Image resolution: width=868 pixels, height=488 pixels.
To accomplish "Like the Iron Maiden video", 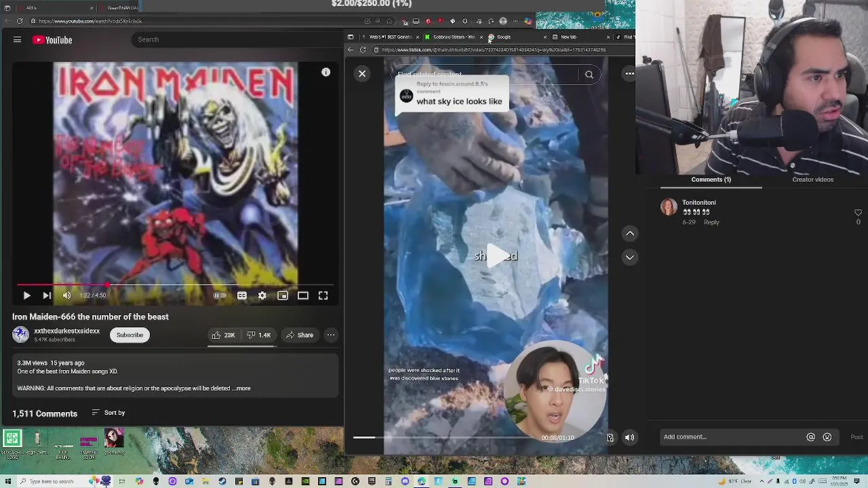I will (x=223, y=335).
